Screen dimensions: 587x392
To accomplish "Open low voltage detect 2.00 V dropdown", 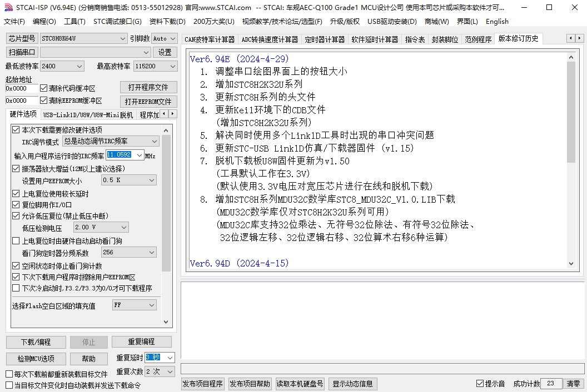I will 101,227.
